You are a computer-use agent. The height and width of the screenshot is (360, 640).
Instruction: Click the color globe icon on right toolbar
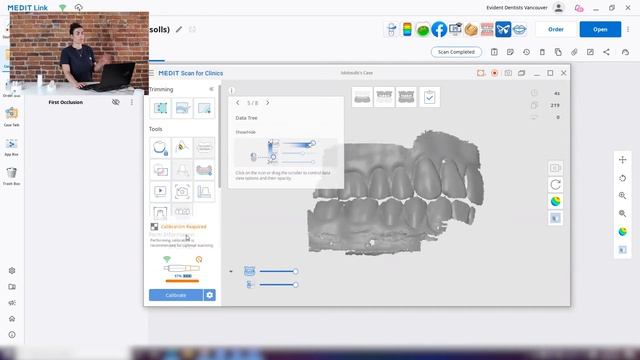[x=622, y=231]
